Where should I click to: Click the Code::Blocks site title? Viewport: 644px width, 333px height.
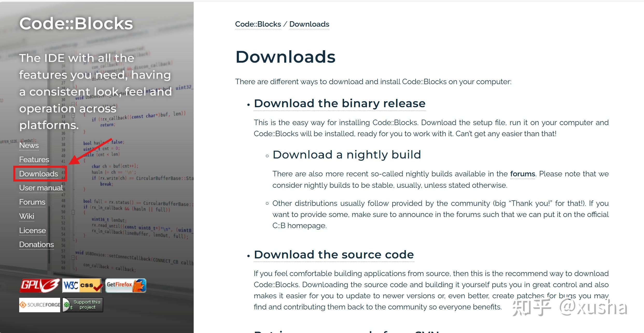pyautogui.click(x=76, y=23)
